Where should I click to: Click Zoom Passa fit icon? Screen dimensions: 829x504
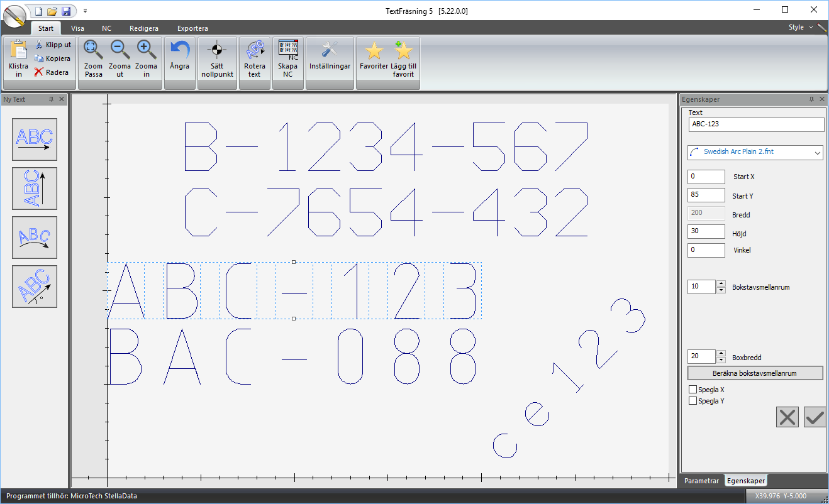pos(94,50)
